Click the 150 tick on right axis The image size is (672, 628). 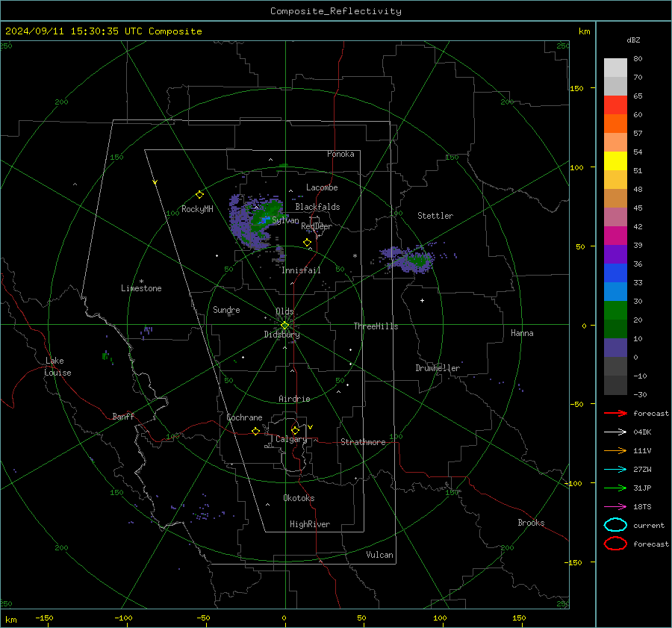pos(577,88)
